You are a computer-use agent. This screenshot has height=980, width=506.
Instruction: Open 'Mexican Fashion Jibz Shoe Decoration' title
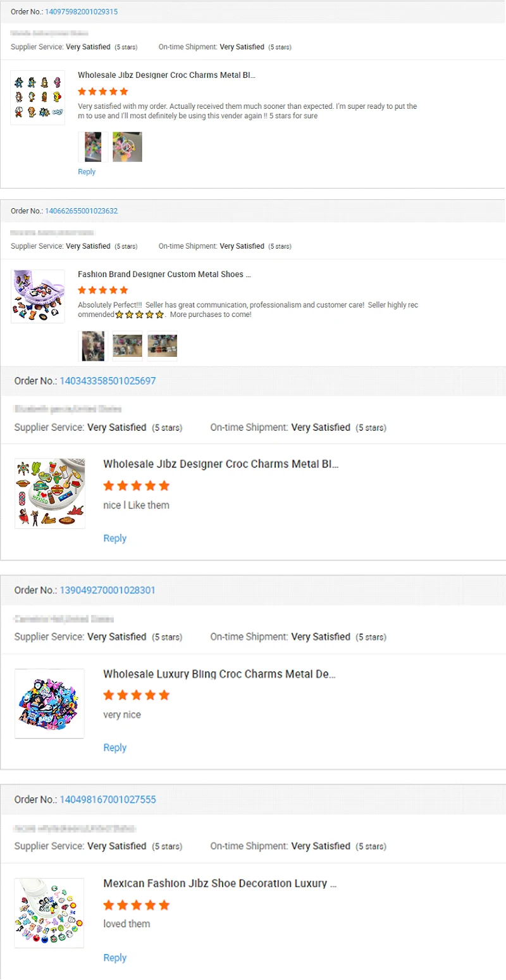point(219,883)
